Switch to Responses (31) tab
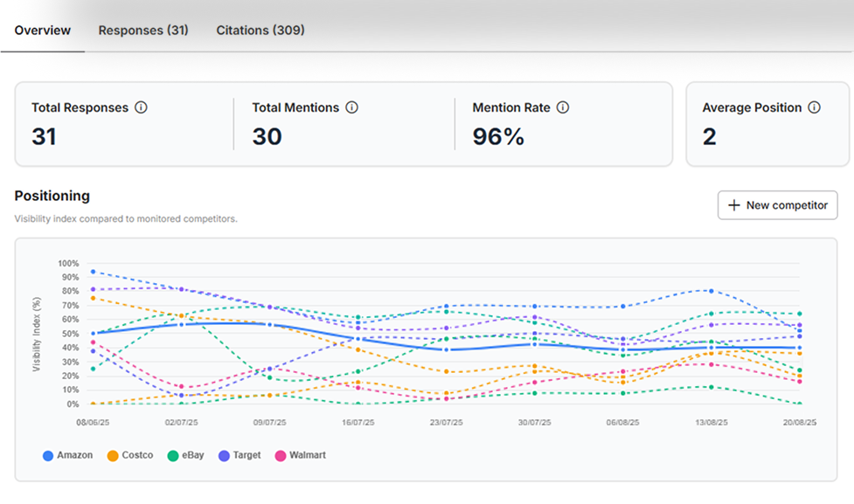854x504 pixels. [143, 31]
